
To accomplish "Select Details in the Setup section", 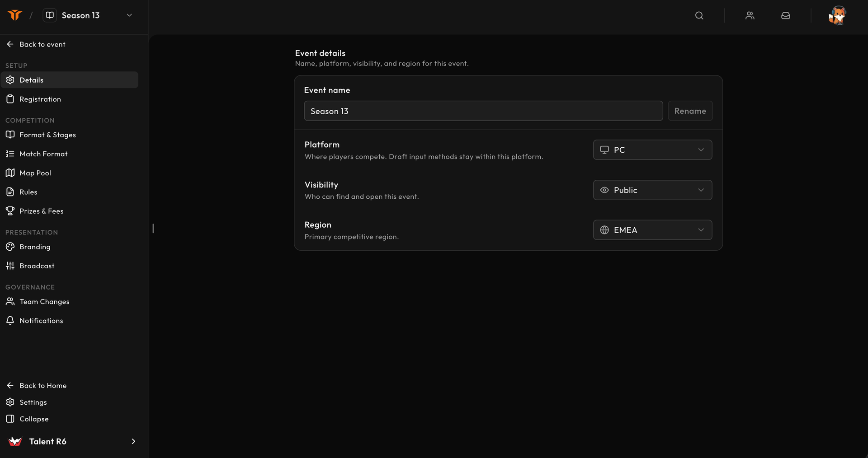I will click(69, 80).
